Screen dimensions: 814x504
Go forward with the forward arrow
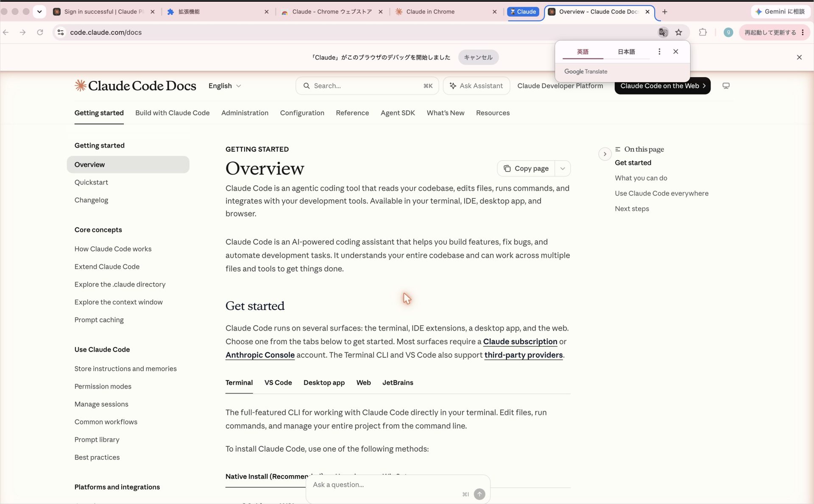pos(22,32)
